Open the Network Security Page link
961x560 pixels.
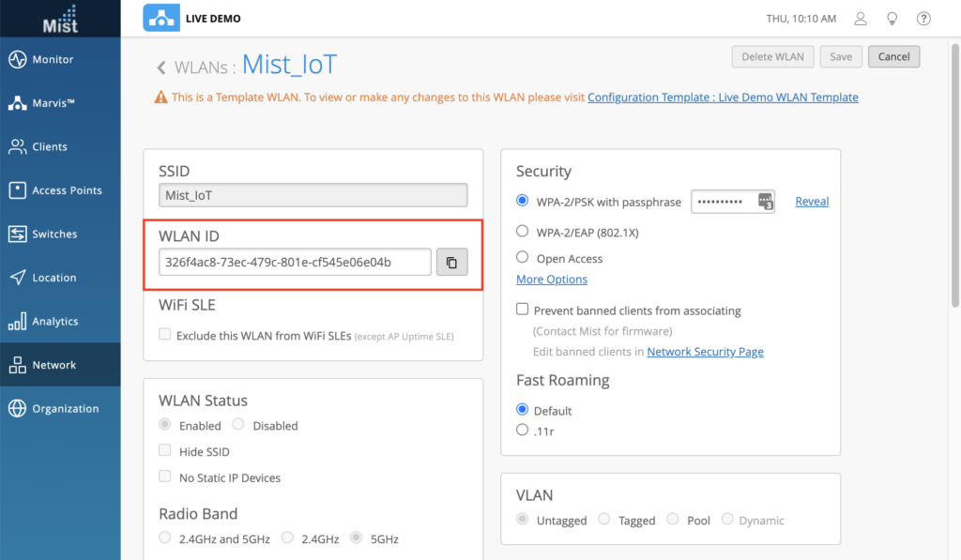705,352
